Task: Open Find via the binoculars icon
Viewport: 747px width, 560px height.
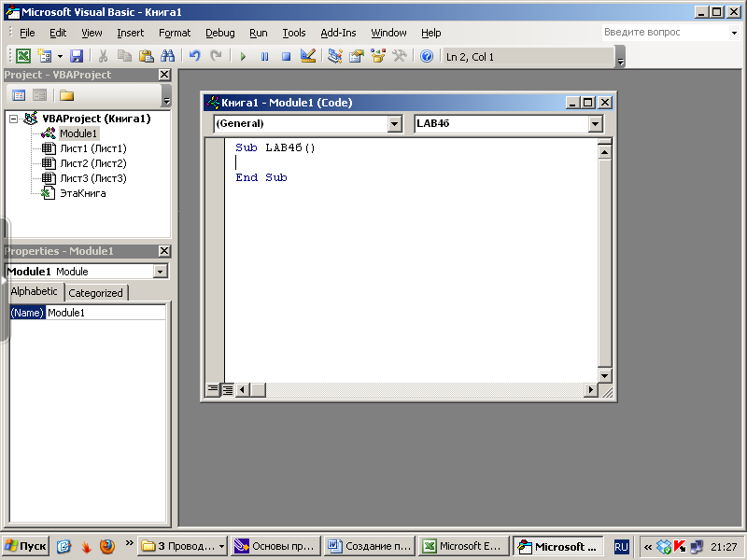Action: click(x=168, y=56)
